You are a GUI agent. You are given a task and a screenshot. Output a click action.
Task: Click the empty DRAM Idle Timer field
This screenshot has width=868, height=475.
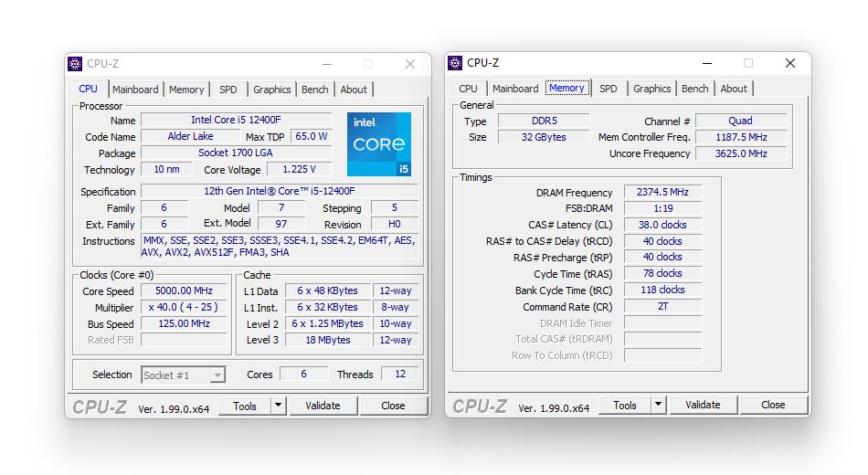click(x=662, y=322)
